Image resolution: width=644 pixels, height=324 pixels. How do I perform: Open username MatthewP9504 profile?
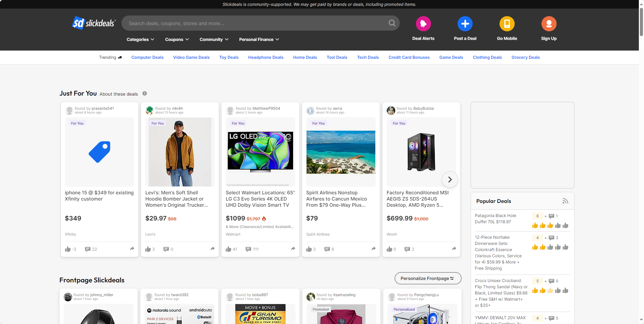(266, 108)
